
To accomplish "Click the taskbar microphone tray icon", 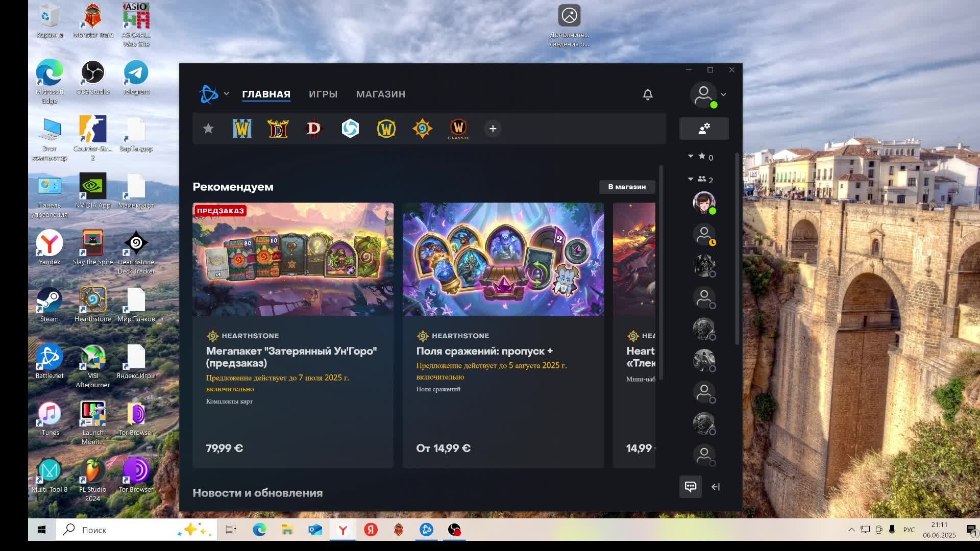I will tap(892, 530).
